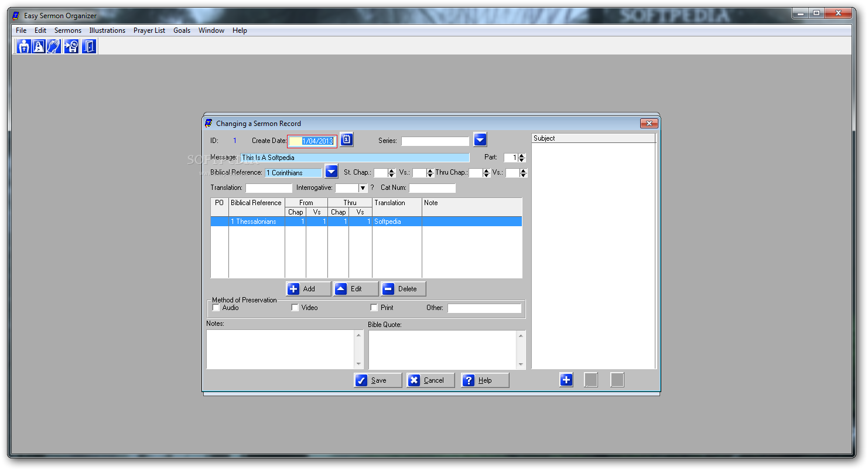Enable the Print preservation checkbox
868x470 pixels.
pos(374,308)
